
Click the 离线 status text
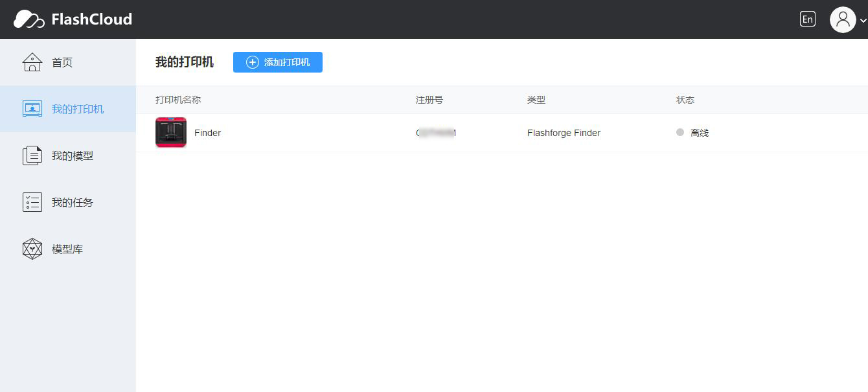(x=700, y=133)
